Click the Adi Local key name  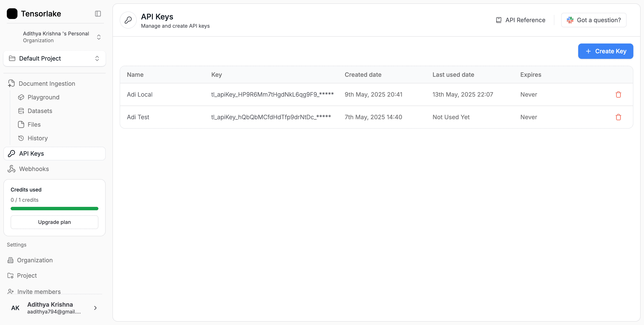coord(139,94)
